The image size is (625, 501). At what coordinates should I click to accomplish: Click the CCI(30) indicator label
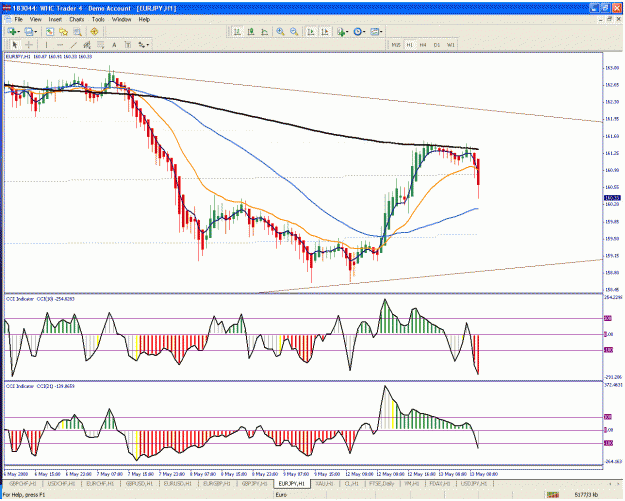40,299
